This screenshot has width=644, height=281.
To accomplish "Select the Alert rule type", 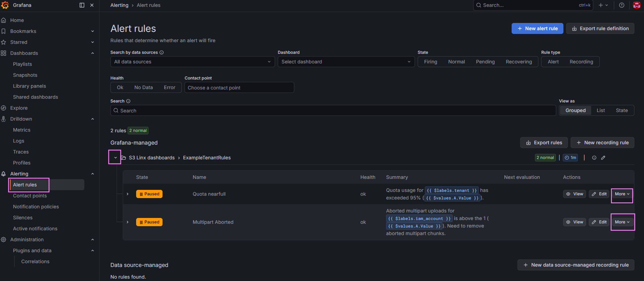I will click(x=553, y=62).
